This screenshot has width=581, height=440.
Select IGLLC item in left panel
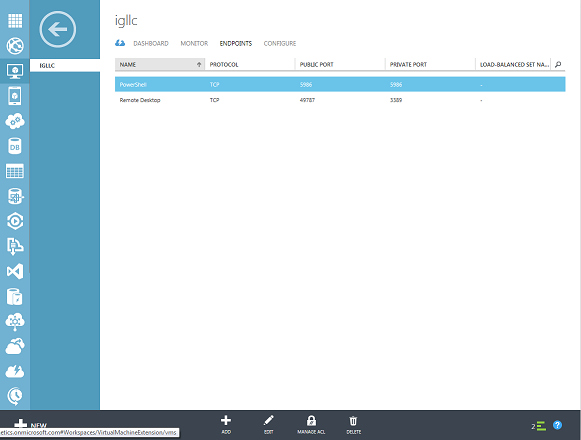click(x=65, y=66)
